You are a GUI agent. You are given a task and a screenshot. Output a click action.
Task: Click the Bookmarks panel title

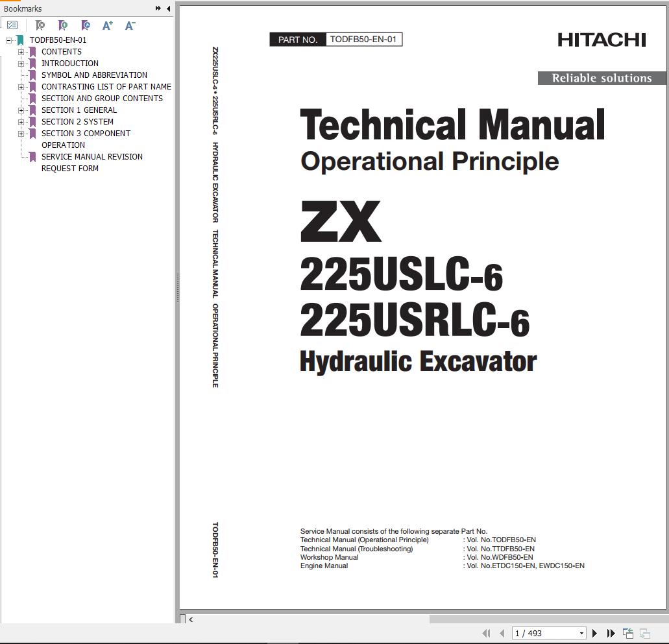point(23,8)
